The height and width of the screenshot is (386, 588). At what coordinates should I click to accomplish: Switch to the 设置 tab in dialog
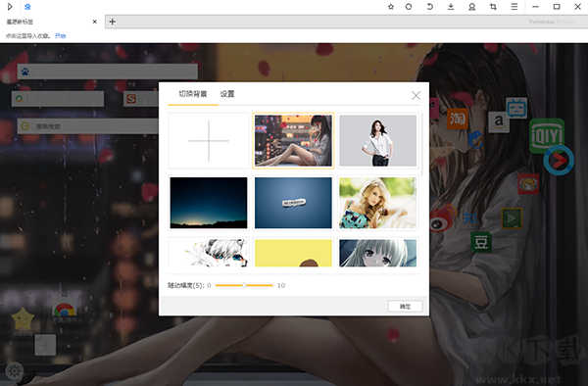pyautogui.click(x=227, y=94)
